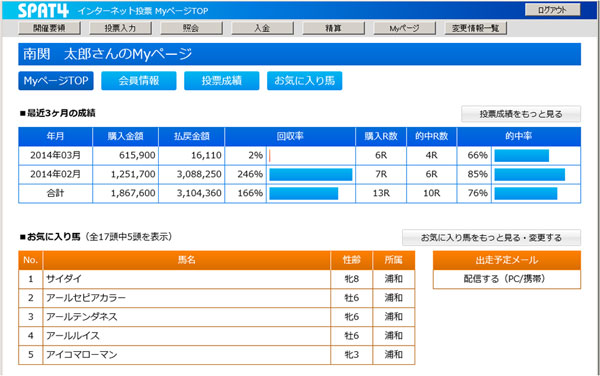Switch to the 会員情報 tab

pyautogui.click(x=139, y=81)
